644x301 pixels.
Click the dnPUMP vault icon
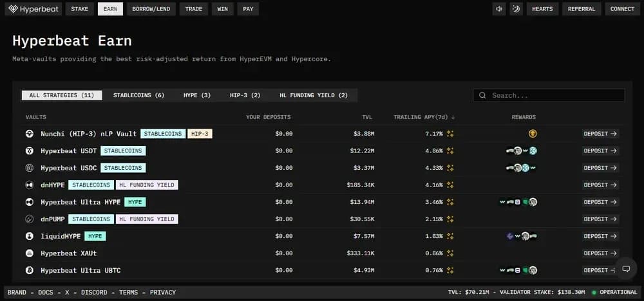tap(29, 219)
